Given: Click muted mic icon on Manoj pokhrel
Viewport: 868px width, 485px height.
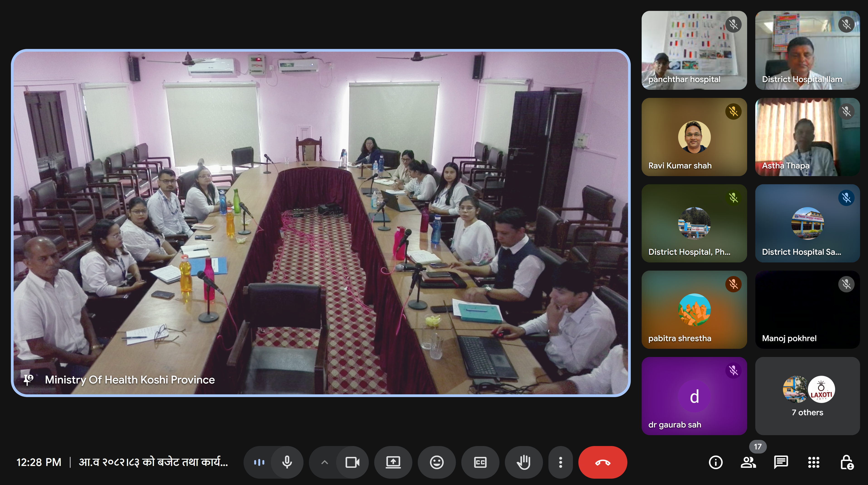Looking at the screenshot, I should point(846,284).
